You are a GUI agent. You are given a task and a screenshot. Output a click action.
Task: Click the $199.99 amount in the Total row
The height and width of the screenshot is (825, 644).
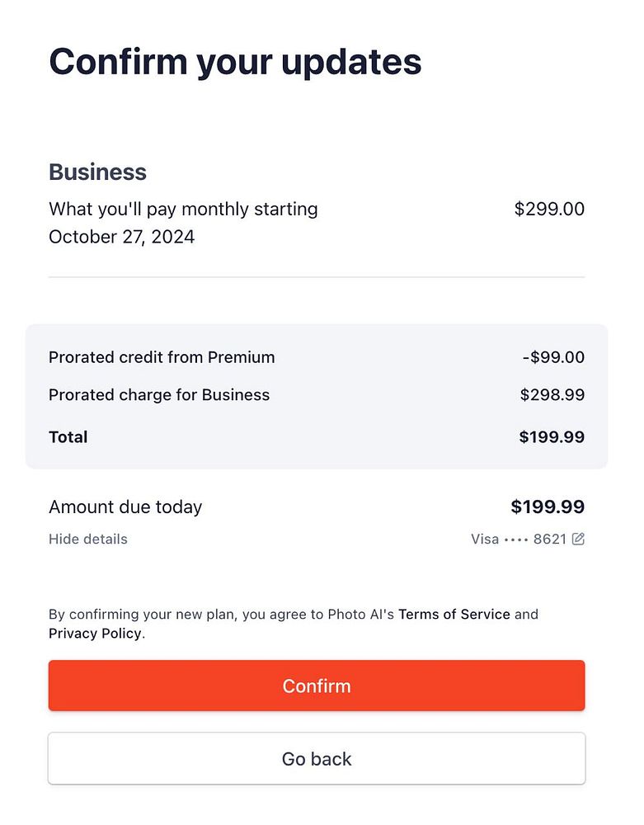552,437
